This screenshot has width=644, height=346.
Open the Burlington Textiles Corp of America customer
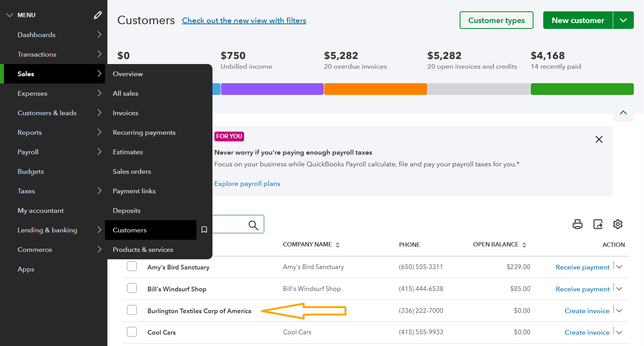coord(199,311)
